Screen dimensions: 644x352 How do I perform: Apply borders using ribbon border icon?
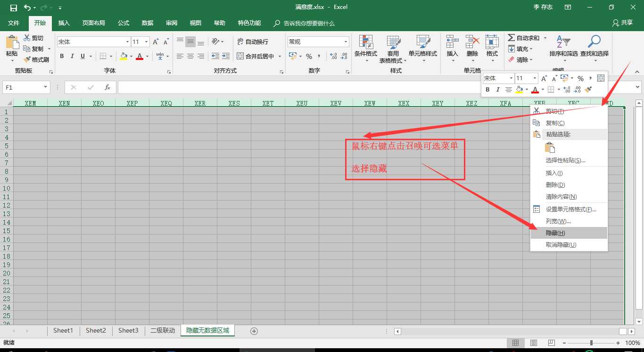click(x=103, y=56)
